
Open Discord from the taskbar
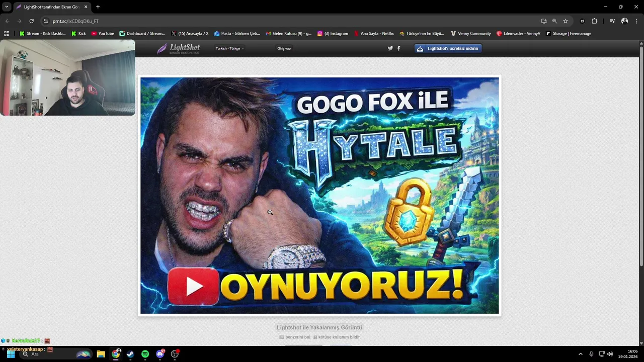click(160, 354)
